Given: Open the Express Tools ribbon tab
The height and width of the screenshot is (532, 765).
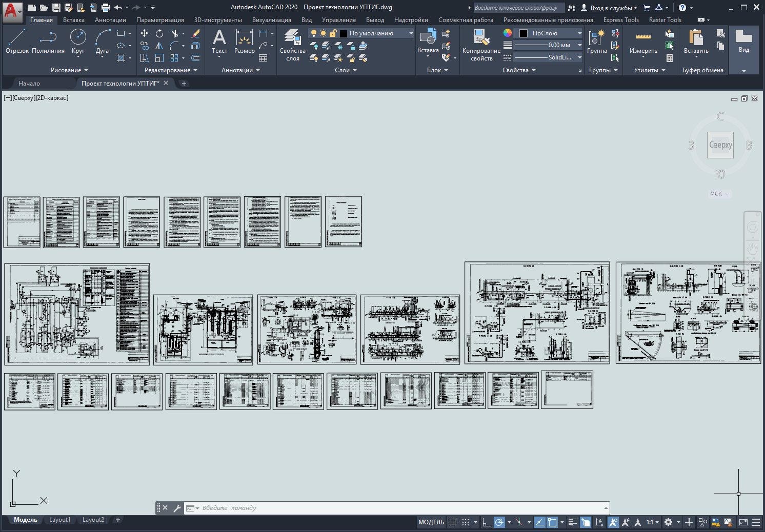Looking at the screenshot, I should pos(621,20).
